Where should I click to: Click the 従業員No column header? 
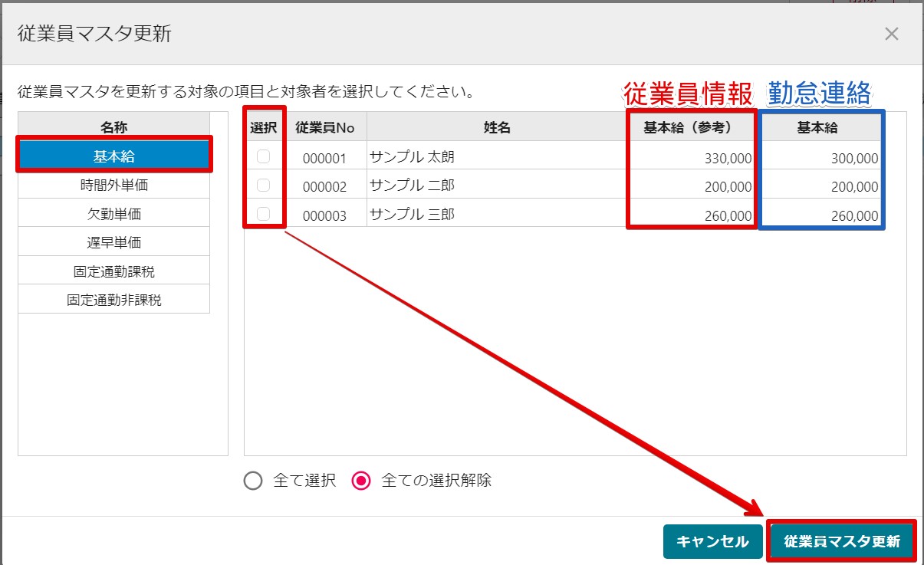[324, 128]
